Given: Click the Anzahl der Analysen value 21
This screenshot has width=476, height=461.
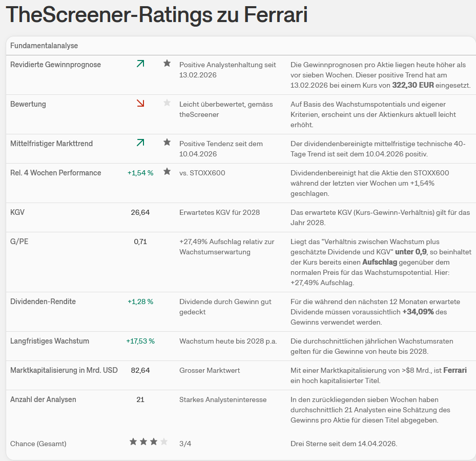Looking at the screenshot, I should [140, 399].
